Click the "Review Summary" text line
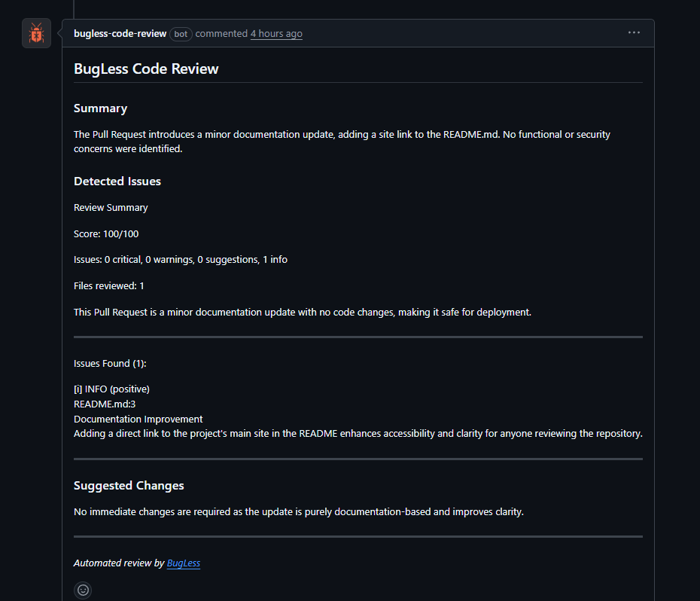The width and height of the screenshot is (700, 601). point(111,207)
